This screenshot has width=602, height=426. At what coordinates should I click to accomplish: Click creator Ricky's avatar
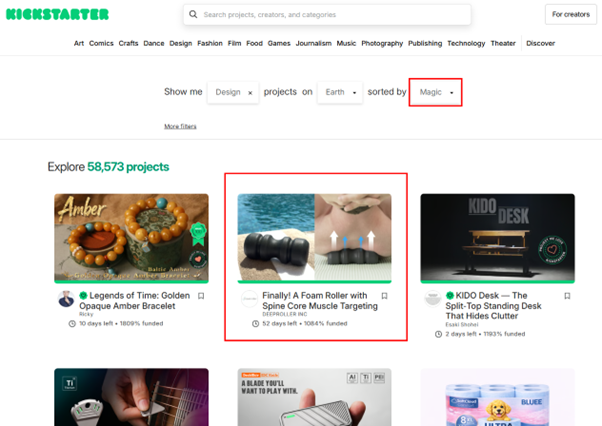(x=66, y=299)
